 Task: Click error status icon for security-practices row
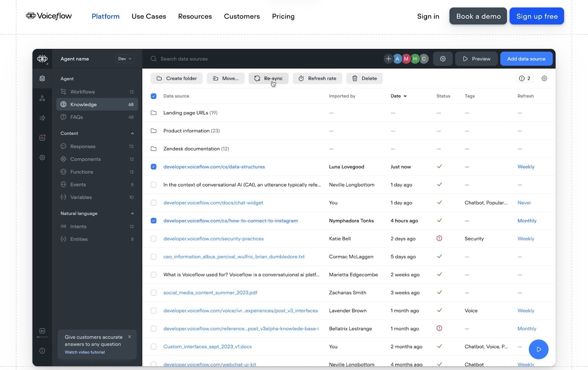[x=439, y=238]
